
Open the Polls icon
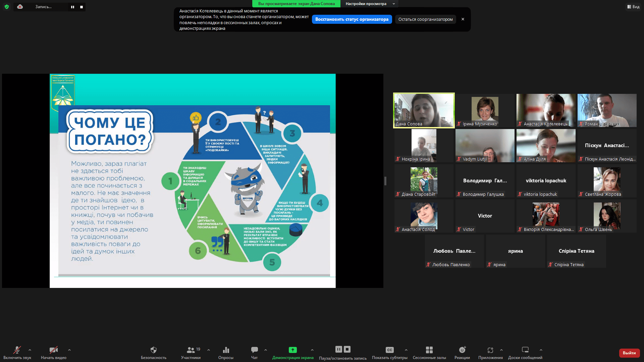226,350
